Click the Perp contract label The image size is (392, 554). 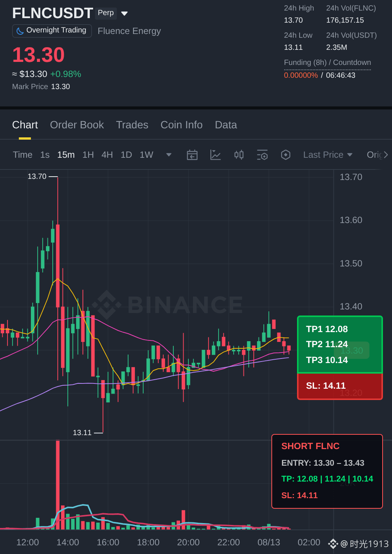(x=106, y=13)
